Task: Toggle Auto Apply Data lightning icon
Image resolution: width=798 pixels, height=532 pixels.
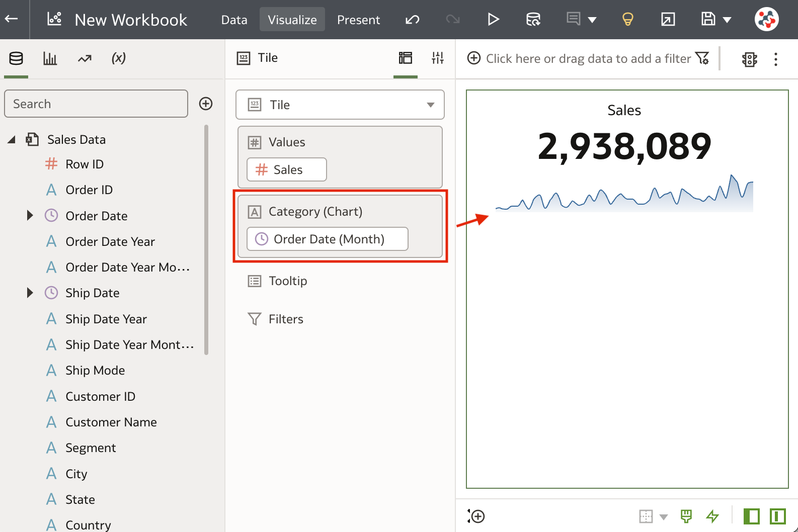Action: [x=712, y=516]
